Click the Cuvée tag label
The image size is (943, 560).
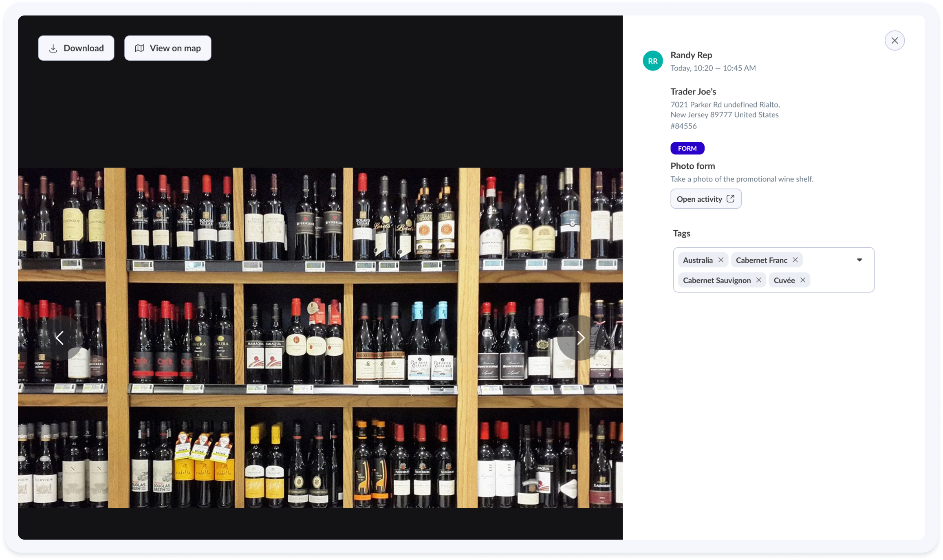point(784,280)
